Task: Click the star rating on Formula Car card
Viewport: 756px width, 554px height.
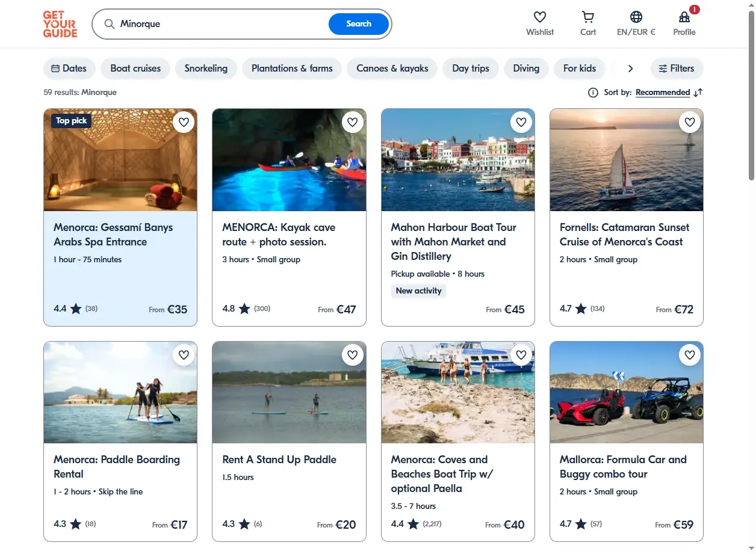Action: click(x=581, y=525)
